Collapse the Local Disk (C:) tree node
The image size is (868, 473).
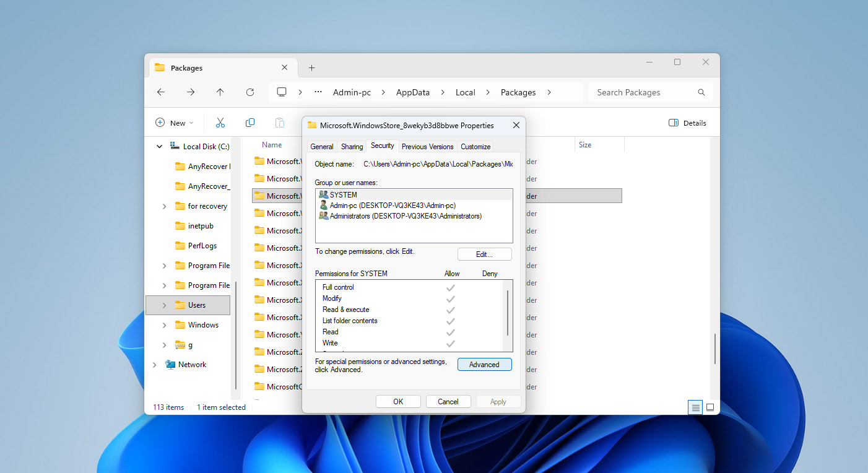click(160, 147)
